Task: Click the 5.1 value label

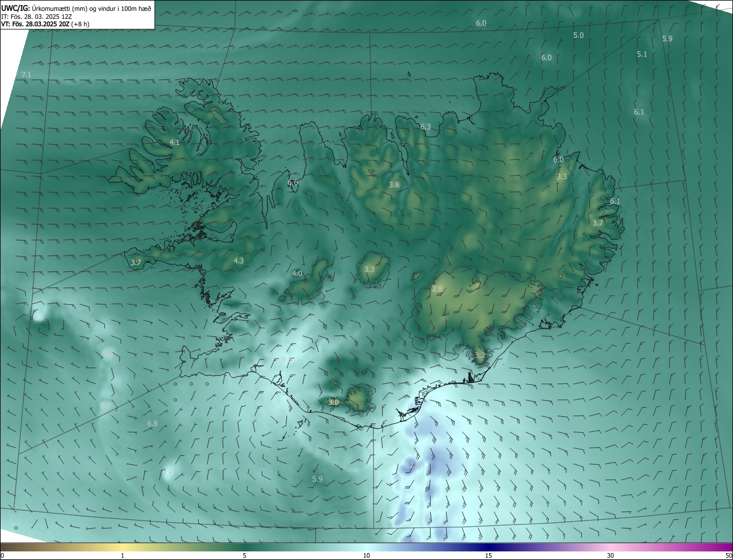Action: coord(642,54)
